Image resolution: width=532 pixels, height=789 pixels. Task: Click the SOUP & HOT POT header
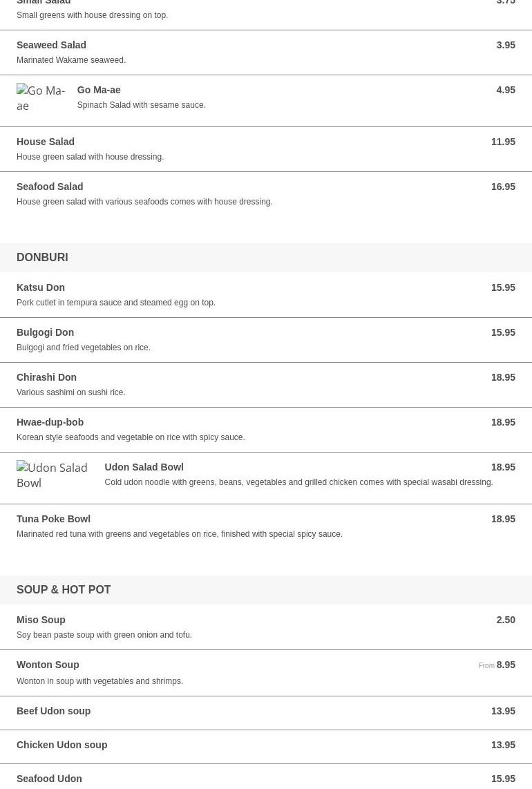(64, 589)
